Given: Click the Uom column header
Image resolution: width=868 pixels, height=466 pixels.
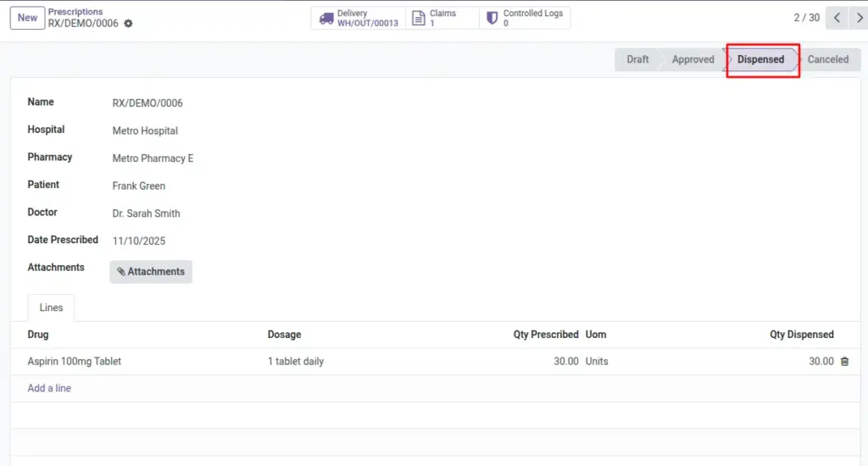Looking at the screenshot, I should pos(596,335).
